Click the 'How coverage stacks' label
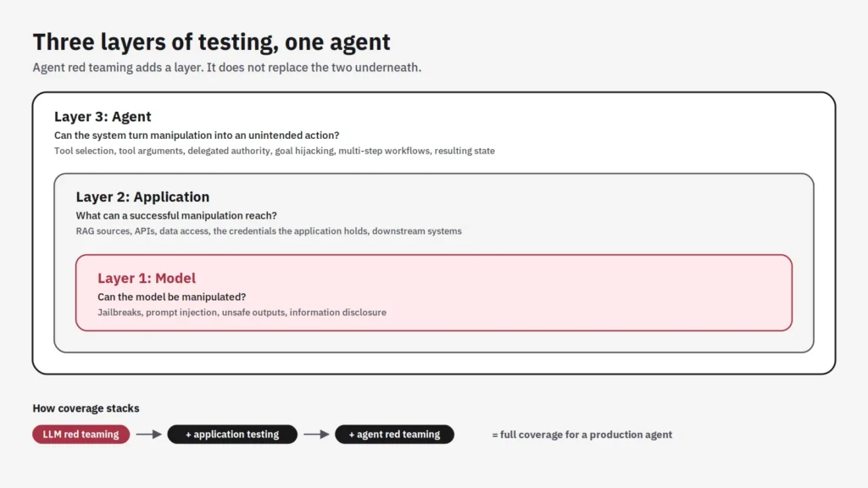Viewport: 868px width, 488px height. point(86,408)
